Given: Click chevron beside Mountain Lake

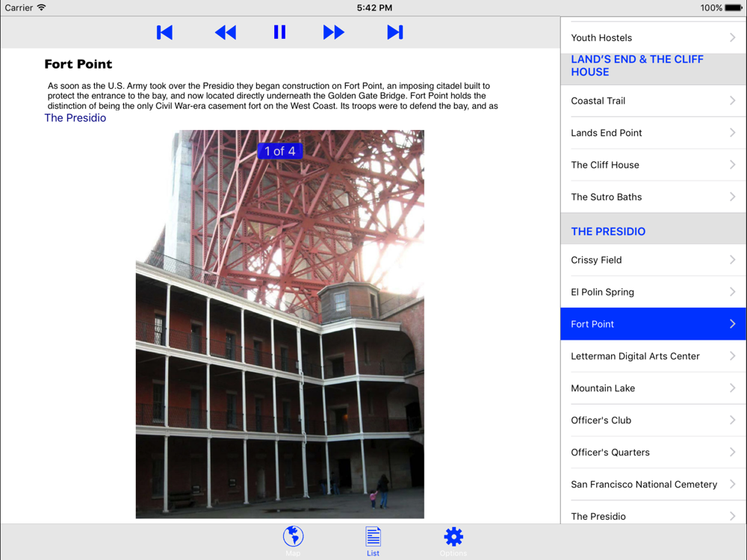Looking at the screenshot, I should pos(733,388).
